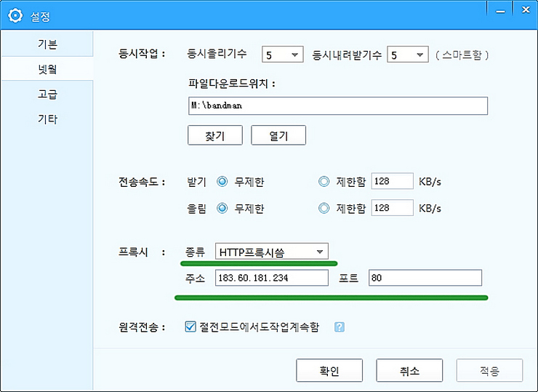Close the 설정 window
This screenshot has height=392, width=538.
click(x=526, y=10)
